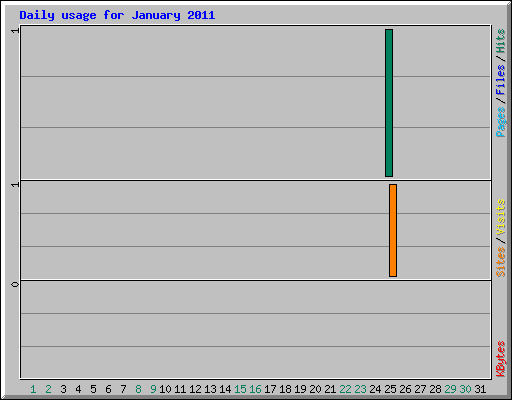The height and width of the screenshot is (400, 512).
Task: Click day label '9' on the x-axis
Action: coord(153,389)
